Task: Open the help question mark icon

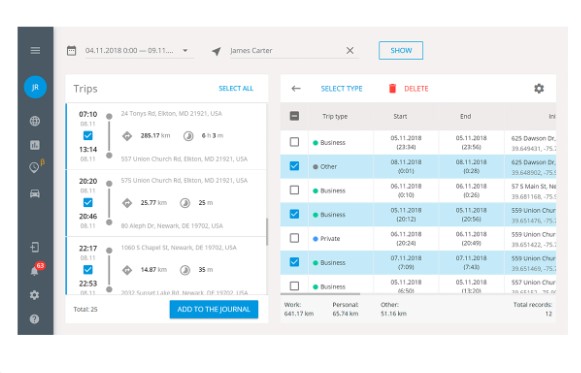Action: click(34, 319)
